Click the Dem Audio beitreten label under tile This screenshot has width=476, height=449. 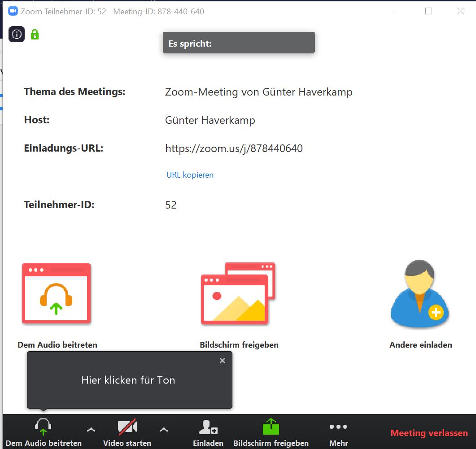tap(57, 345)
